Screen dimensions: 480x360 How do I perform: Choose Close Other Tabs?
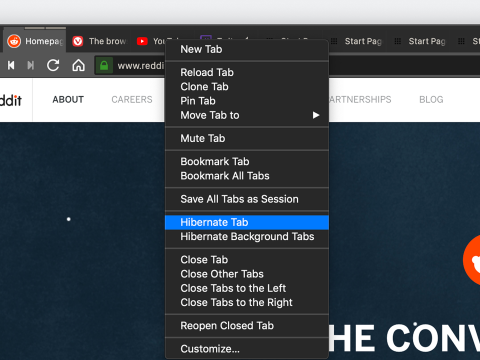tap(247, 274)
